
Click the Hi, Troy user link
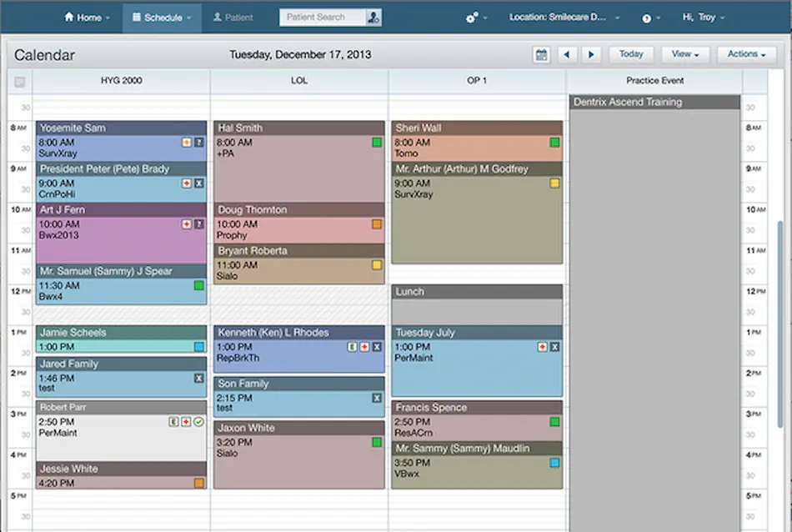click(703, 16)
